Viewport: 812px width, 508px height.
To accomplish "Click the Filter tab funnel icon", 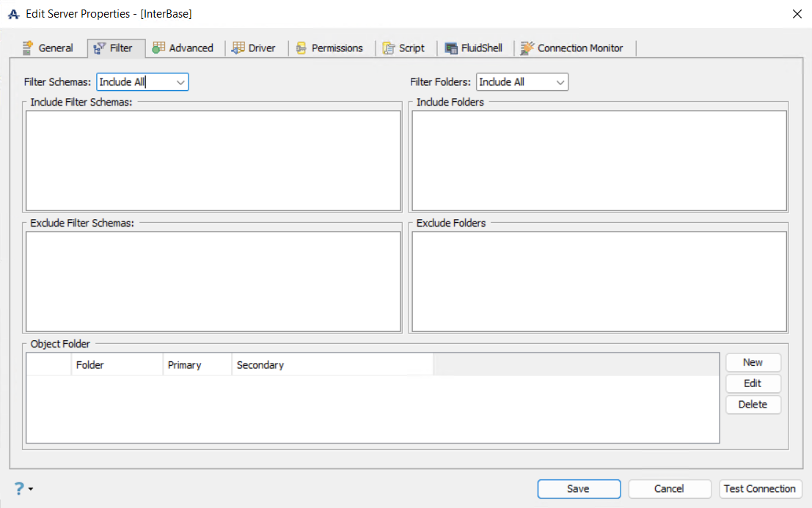I will tap(99, 48).
